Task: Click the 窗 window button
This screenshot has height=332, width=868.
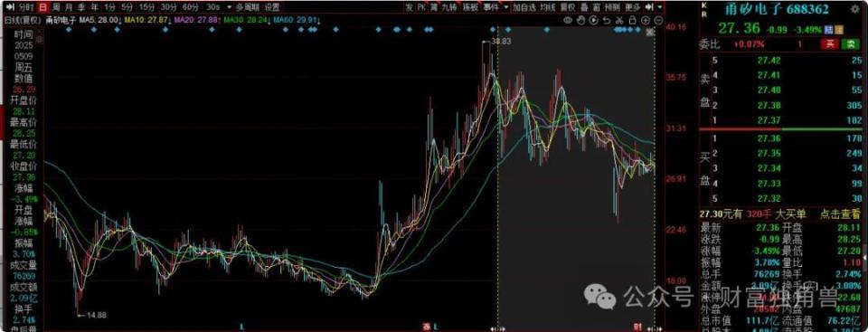Action: click(596, 7)
